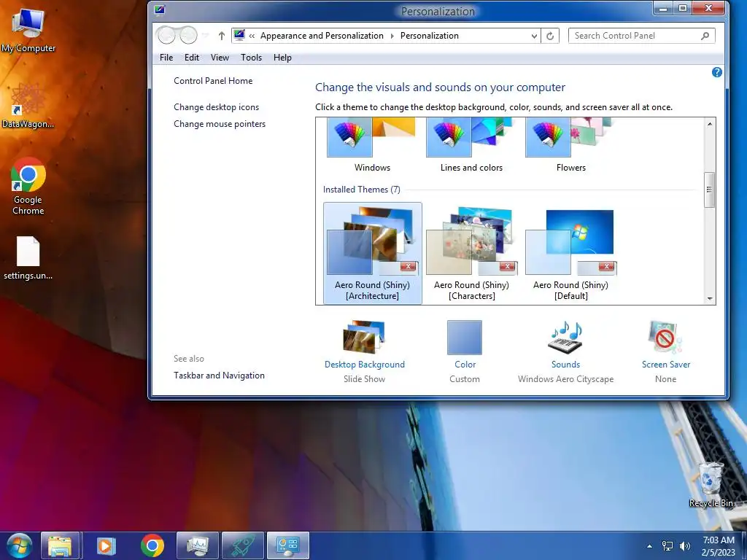This screenshot has height=560, width=747.
Task: Select the Flowers theme
Action: click(570, 145)
